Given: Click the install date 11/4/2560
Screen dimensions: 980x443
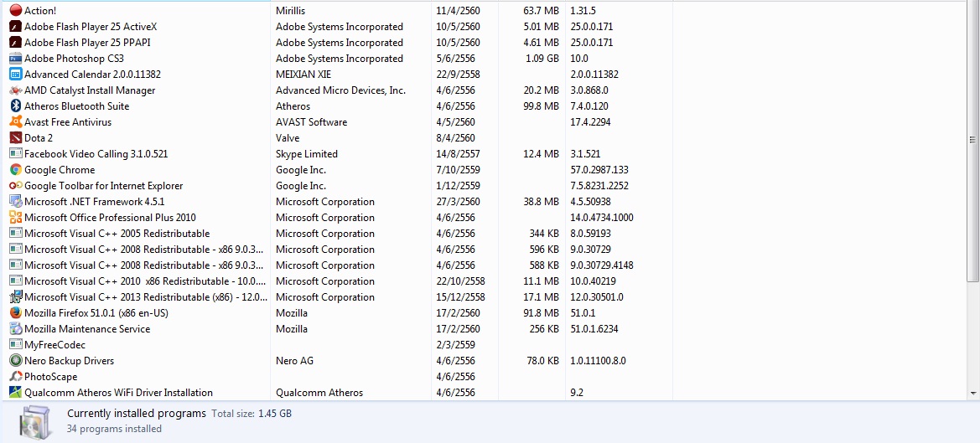Looking at the screenshot, I should (458, 11).
